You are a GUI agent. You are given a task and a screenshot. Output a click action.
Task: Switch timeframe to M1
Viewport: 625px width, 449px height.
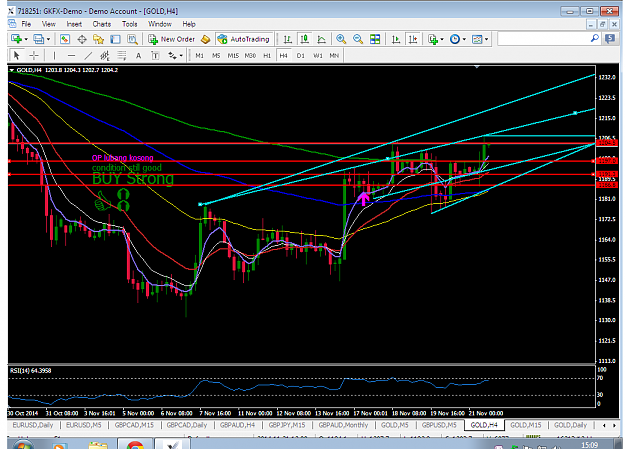199,55
